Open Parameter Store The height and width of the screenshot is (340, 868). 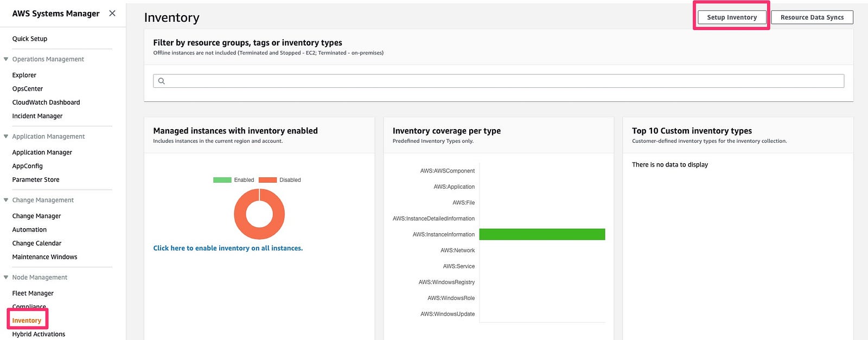tap(36, 179)
